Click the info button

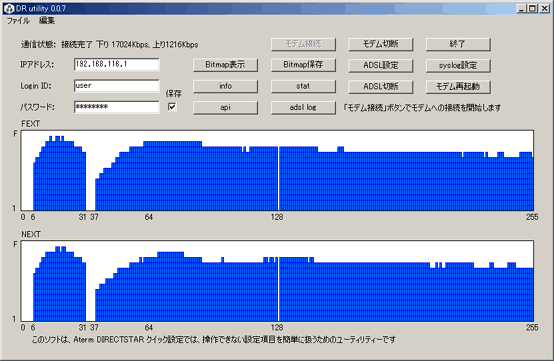pos(225,86)
